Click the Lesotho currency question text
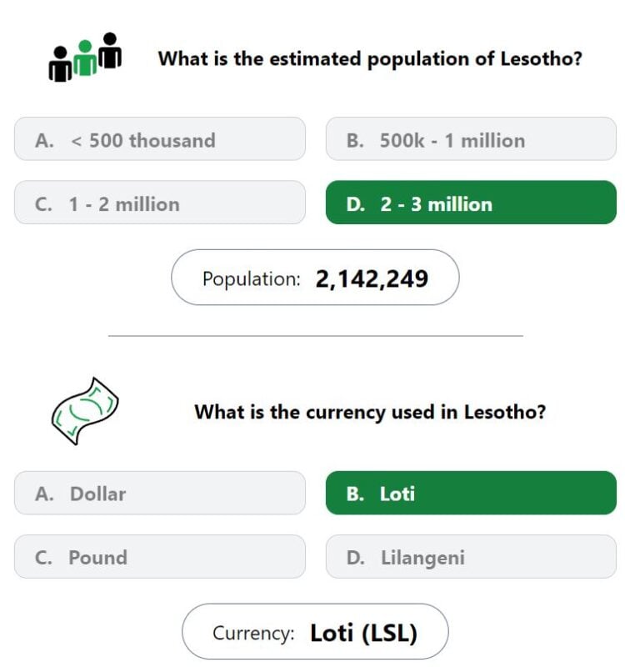The image size is (625, 672). tap(370, 412)
